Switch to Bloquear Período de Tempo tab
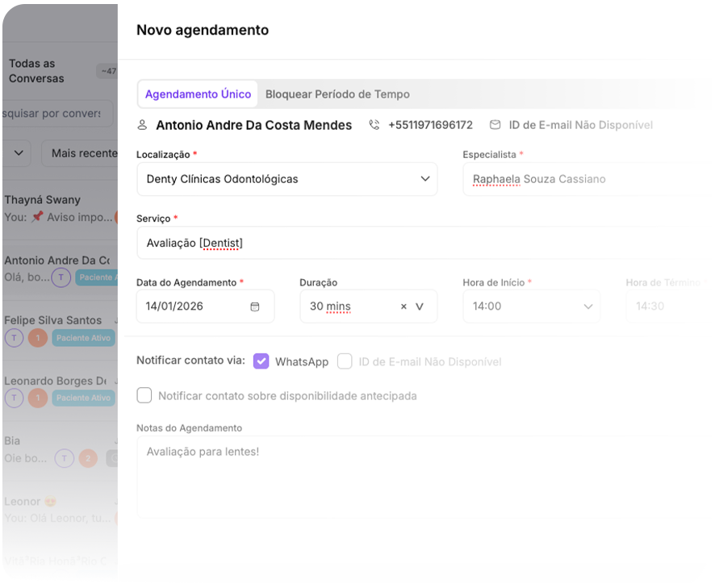This screenshot has height=588, width=715. 337,94
